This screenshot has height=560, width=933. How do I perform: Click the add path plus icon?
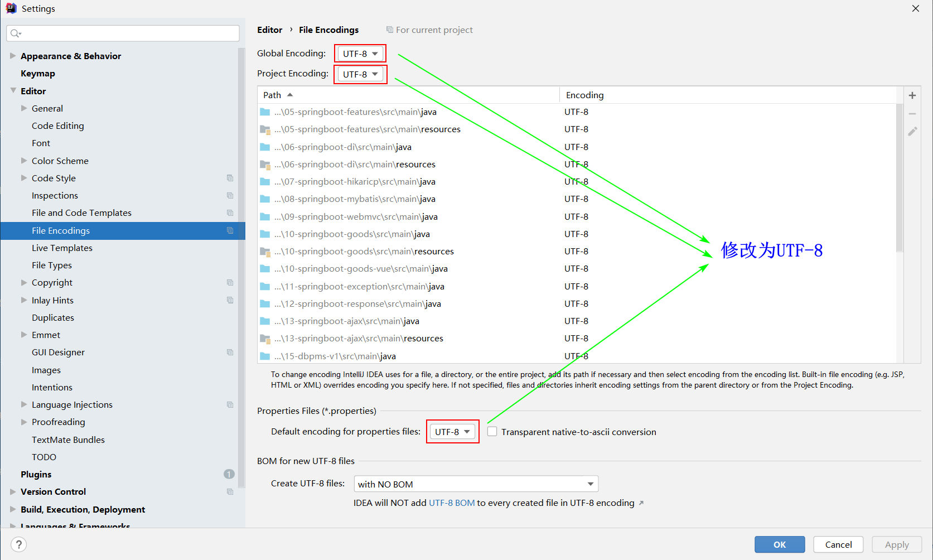(912, 95)
